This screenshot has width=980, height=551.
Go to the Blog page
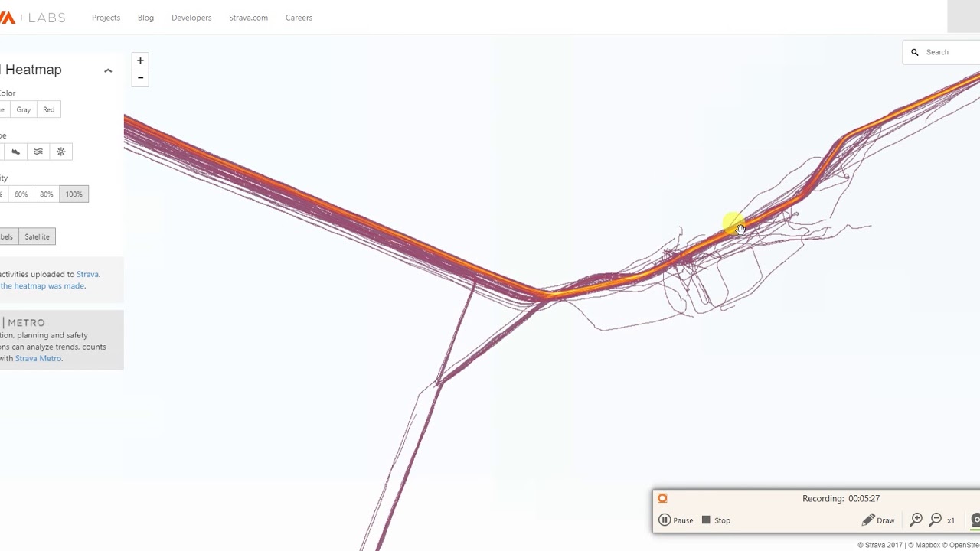[145, 18]
